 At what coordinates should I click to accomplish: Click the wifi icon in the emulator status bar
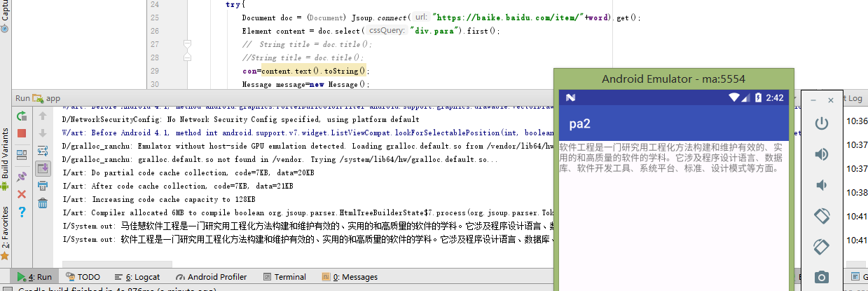(734, 97)
